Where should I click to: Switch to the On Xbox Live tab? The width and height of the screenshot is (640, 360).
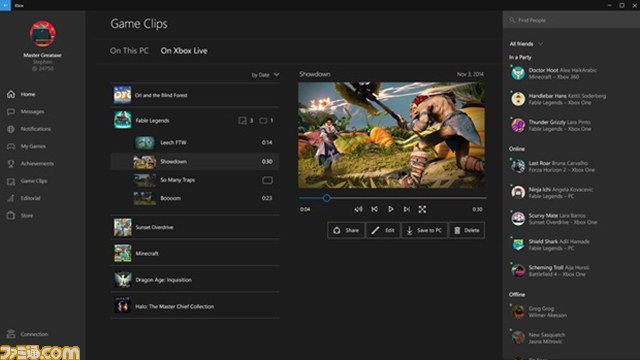pos(184,51)
